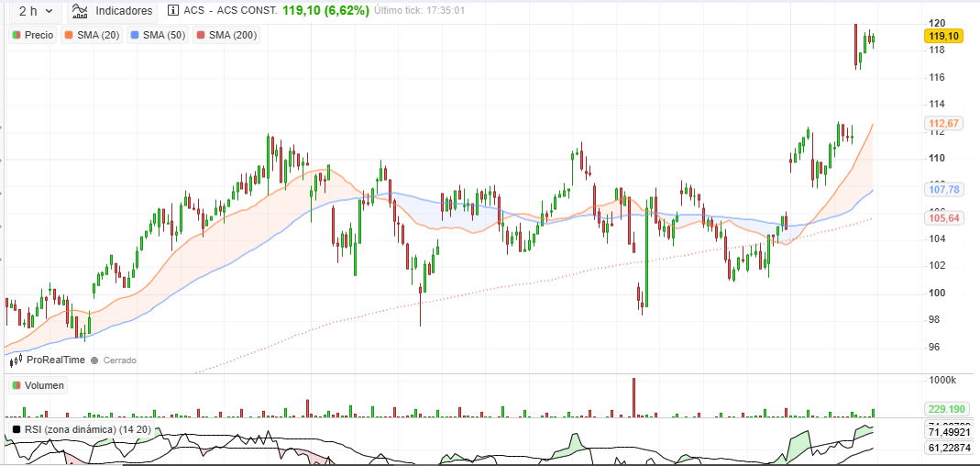Toggle the SMA (20) legend chip
The width and height of the screenshot is (980, 466).
click(x=92, y=35)
